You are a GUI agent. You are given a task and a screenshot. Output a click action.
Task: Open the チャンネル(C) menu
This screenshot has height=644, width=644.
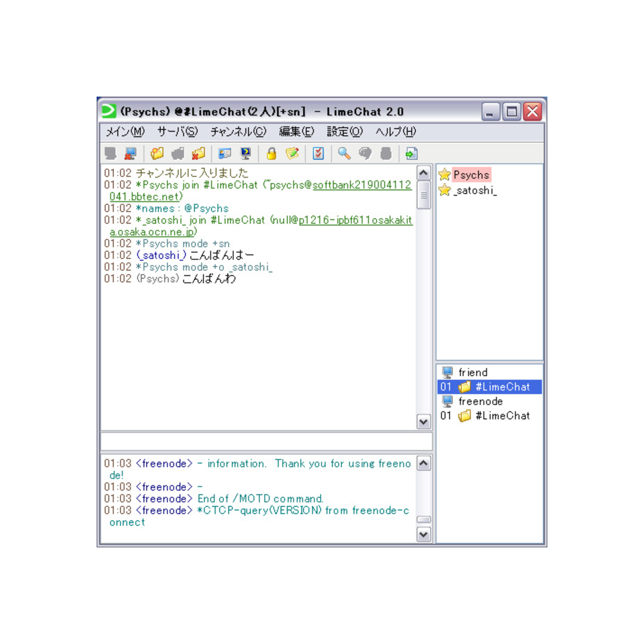coord(238,132)
